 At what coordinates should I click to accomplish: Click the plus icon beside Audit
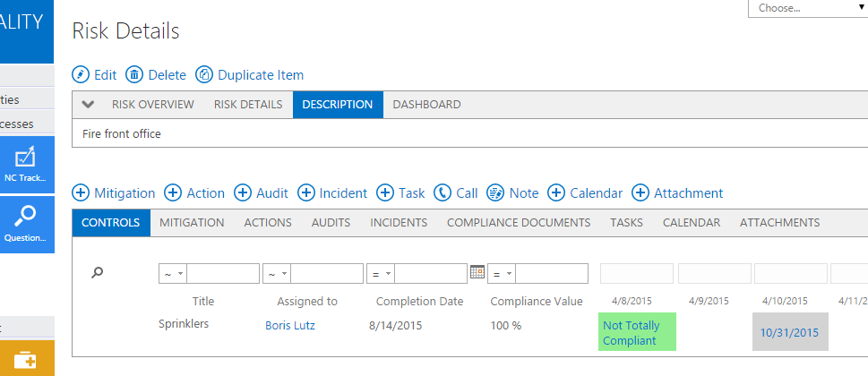point(243,192)
